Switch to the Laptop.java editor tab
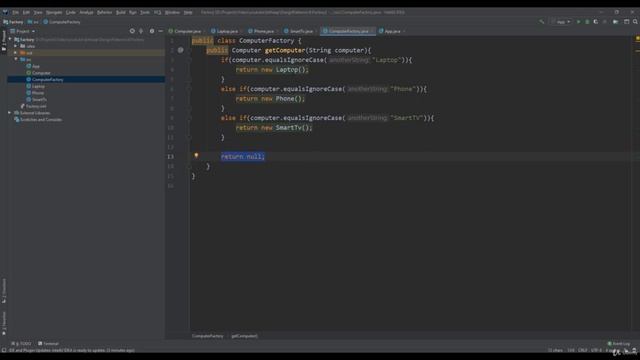640x360 pixels. coord(225,31)
